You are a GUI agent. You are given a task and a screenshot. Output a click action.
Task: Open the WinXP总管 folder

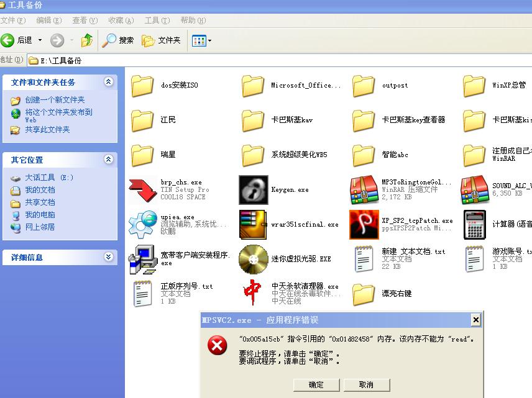coord(474,86)
